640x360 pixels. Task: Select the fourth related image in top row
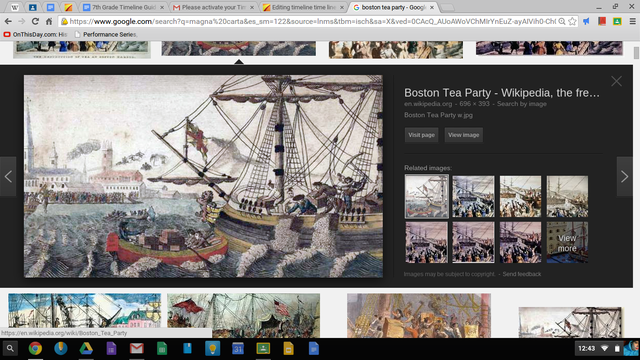click(567, 196)
